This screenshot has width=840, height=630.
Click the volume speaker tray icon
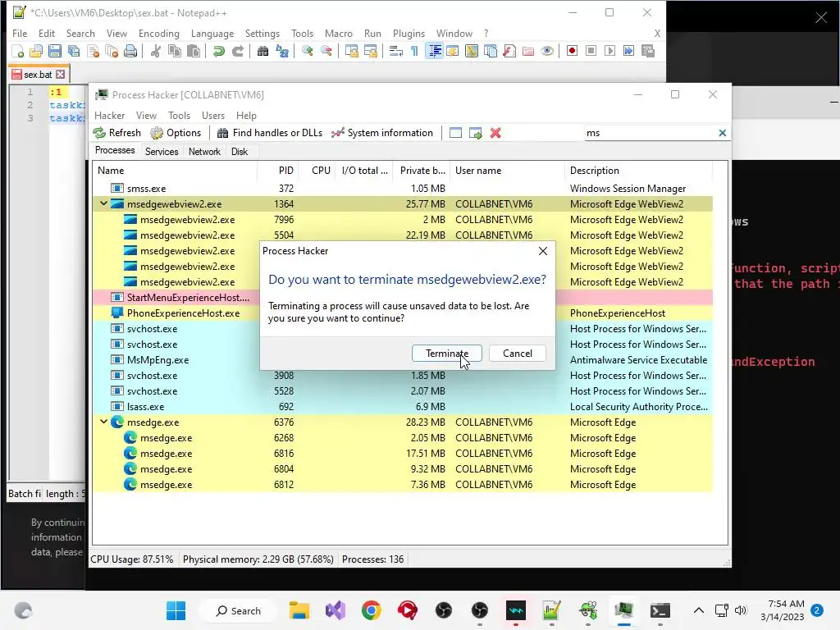741,610
